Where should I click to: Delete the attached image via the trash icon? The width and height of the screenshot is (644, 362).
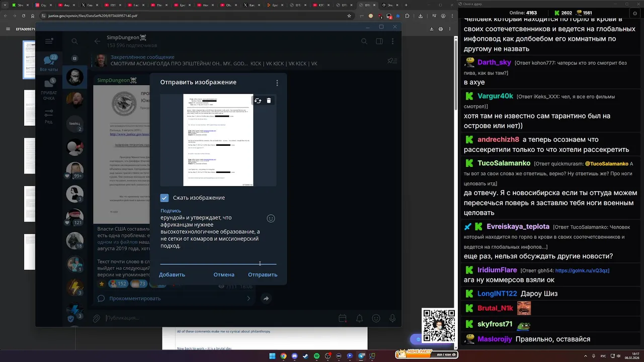click(269, 101)
